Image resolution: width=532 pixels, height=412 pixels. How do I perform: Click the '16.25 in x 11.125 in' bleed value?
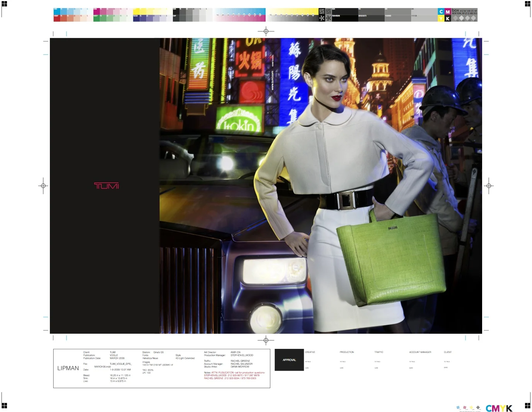120,375
